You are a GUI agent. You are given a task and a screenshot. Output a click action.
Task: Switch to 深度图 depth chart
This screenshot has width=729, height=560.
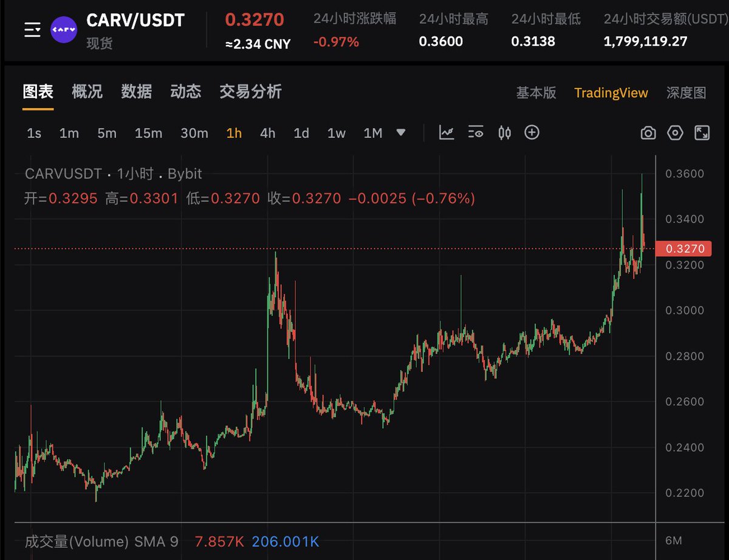click(x=686, y=93)
